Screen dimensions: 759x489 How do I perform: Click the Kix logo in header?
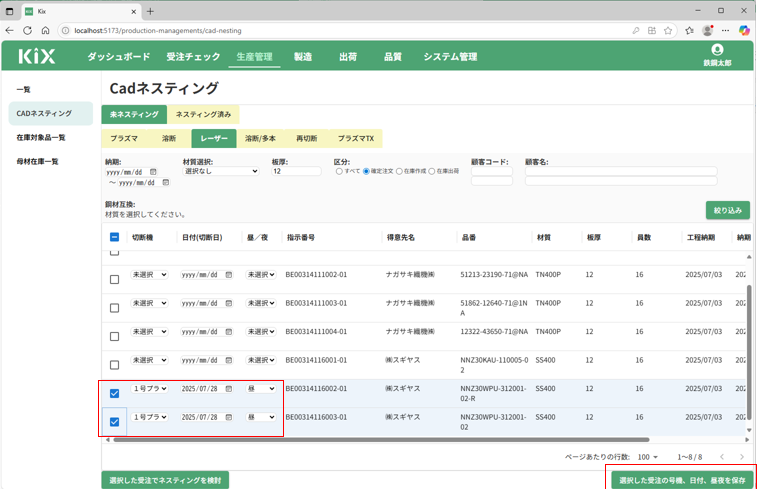(x=37, y=56)
